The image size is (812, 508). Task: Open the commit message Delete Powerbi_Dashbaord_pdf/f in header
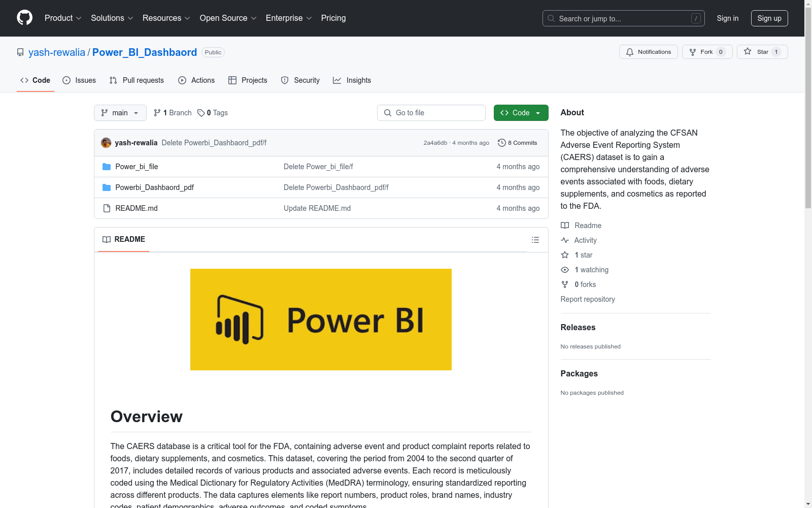pos(214,143)
